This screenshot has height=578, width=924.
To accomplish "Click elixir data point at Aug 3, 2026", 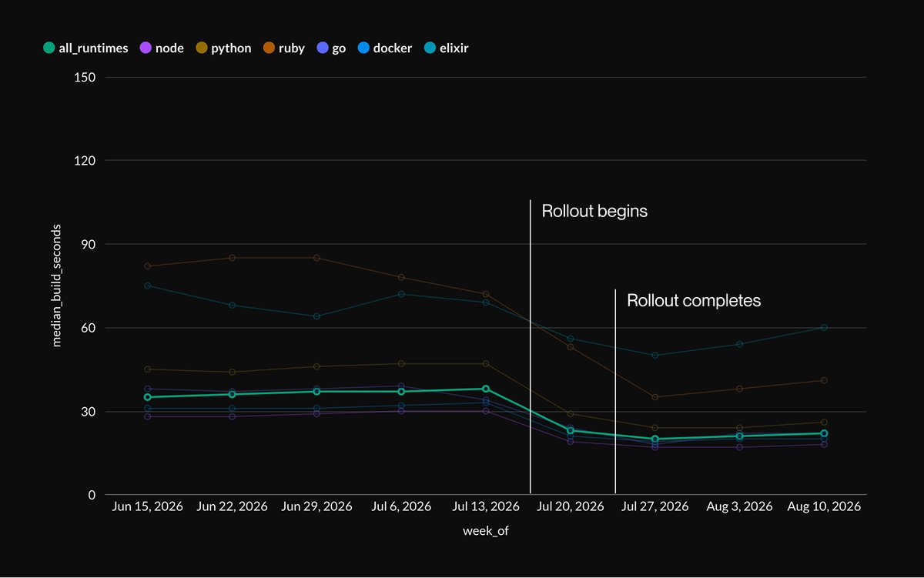I will click(739, 344).
